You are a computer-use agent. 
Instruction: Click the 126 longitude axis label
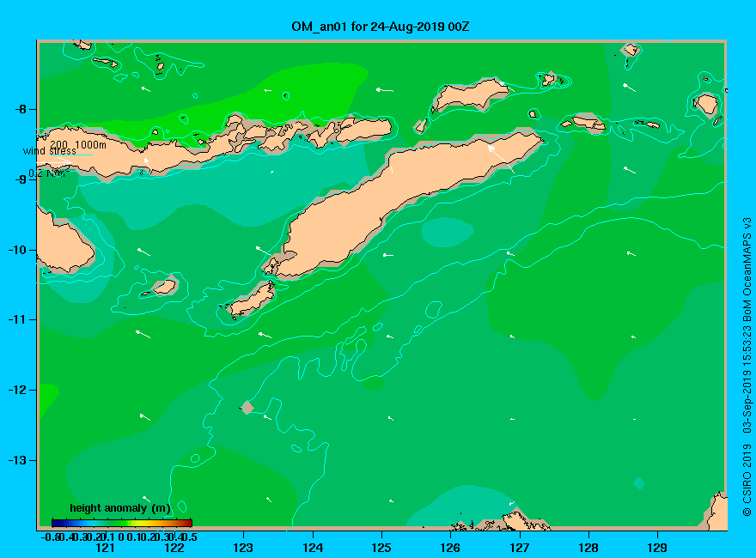(450, 548)
